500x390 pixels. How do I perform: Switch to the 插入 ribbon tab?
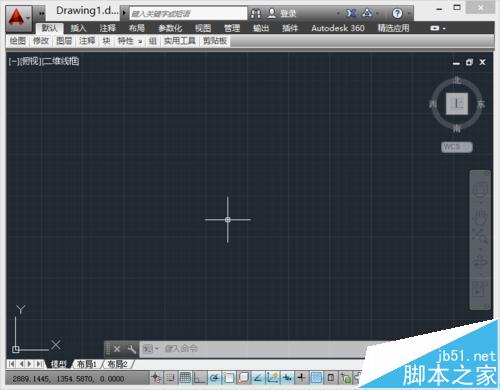[x=78, y=28]
